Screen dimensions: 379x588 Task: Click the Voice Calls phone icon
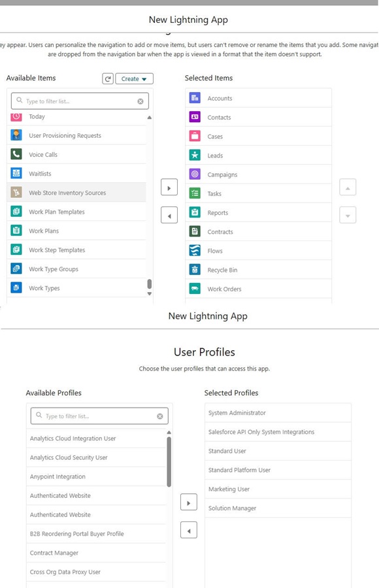point(16,154)
